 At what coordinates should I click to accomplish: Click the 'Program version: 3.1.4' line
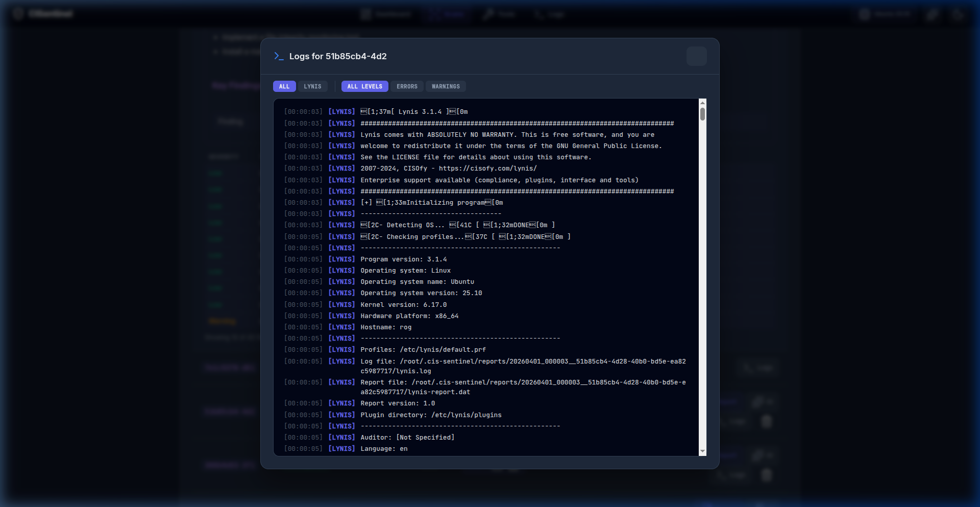[x=487, y=259]
